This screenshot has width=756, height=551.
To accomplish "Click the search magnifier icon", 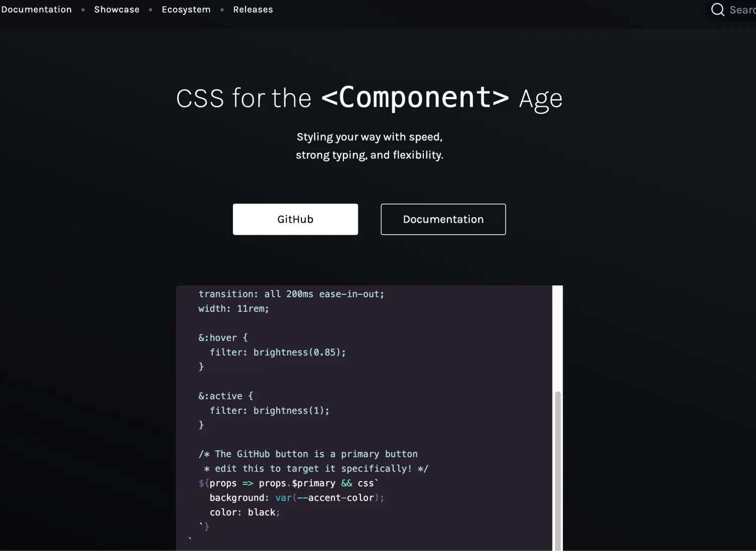I will [717, 10].
